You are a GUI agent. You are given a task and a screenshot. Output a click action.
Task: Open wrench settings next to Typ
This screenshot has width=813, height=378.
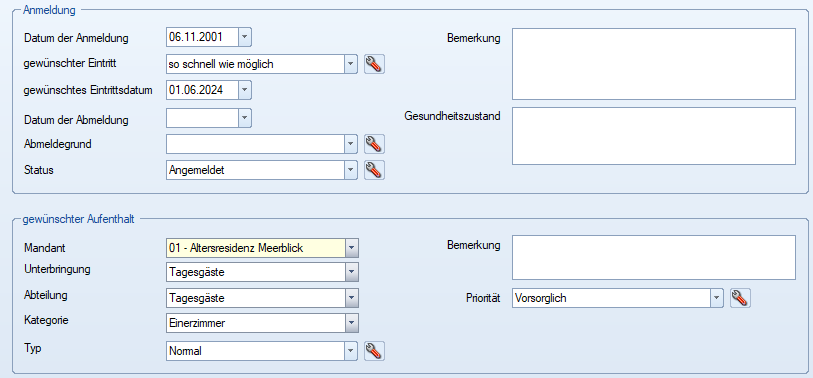point(374,351)
